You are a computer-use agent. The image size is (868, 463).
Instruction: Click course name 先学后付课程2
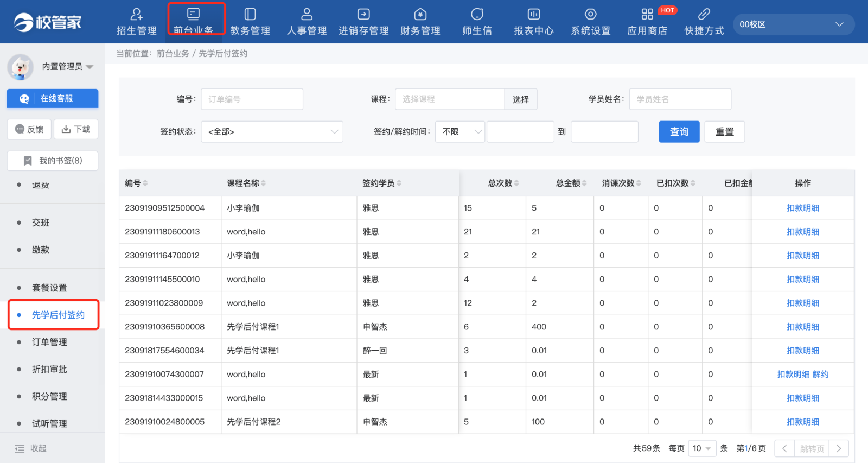253,422
